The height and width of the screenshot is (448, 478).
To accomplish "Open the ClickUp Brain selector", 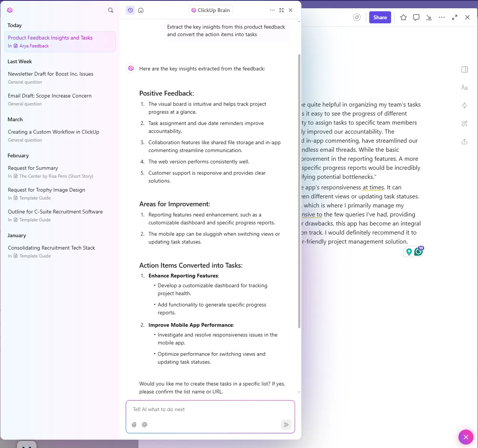I will [x=210, y=10].
